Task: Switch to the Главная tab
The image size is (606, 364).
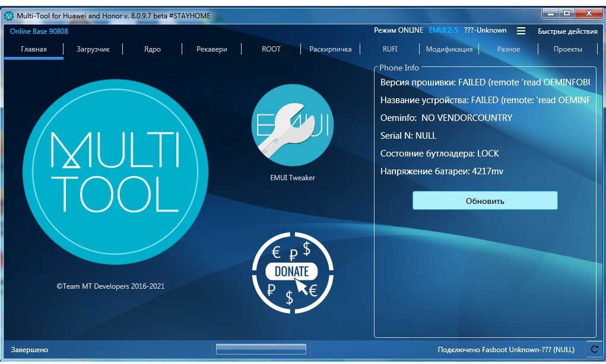Action: pos(34,49)
